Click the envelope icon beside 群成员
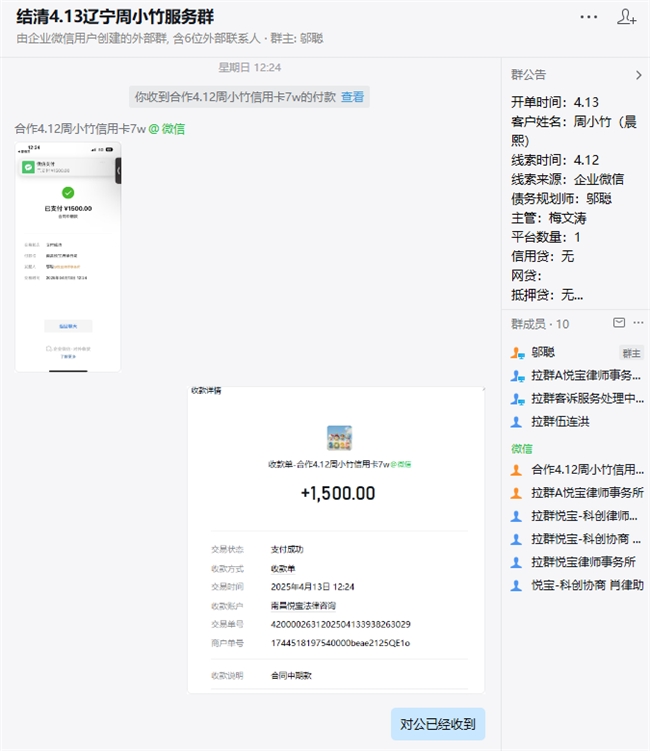 (619, 323)
